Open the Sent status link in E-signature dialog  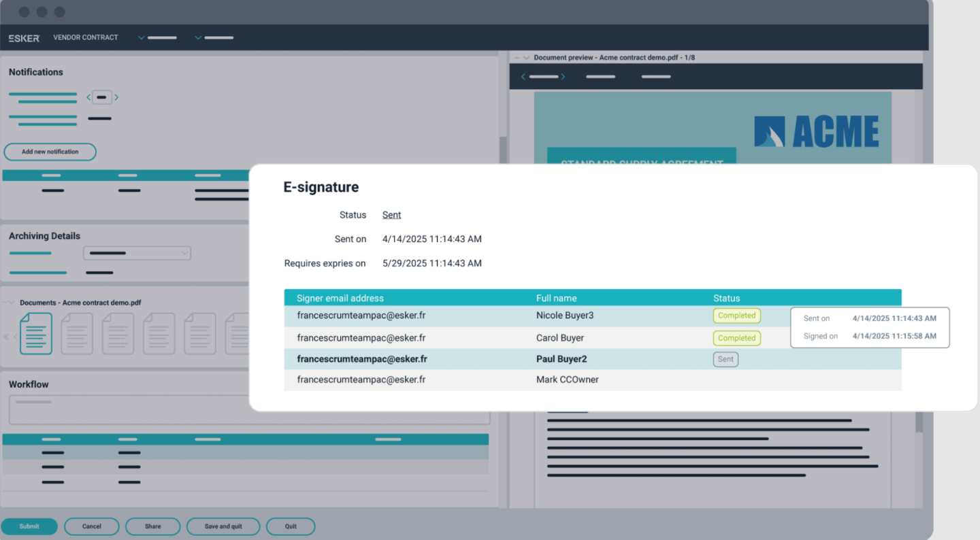click(391, 214)
